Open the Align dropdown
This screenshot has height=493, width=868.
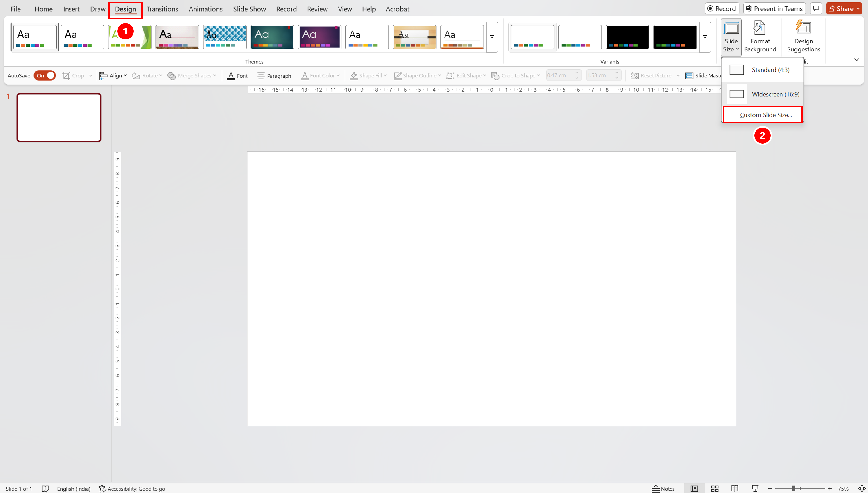tap(113, 75)
